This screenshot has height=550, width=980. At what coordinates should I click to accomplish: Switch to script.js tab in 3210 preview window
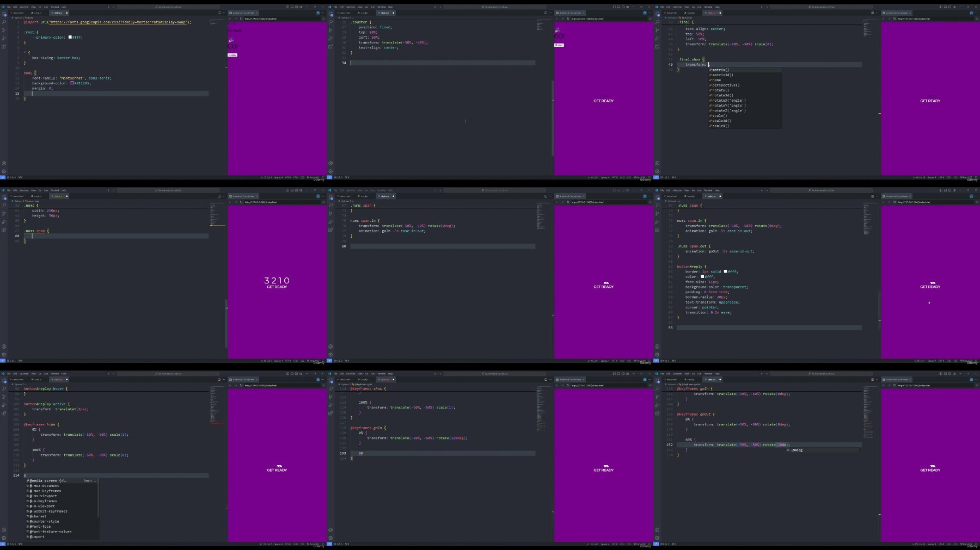tap(38, 196)
